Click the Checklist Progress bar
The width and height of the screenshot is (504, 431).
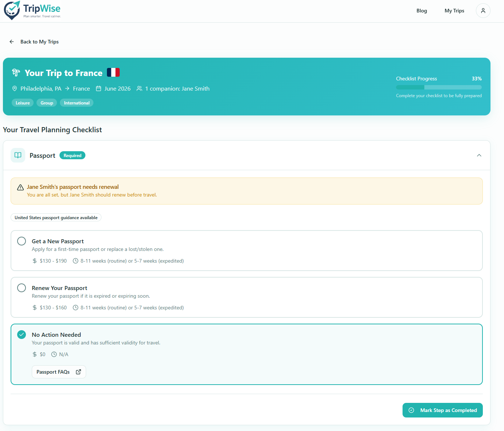(439, 87)
